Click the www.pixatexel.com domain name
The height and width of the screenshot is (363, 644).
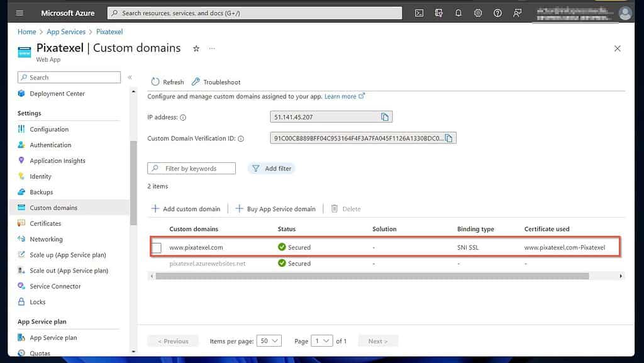[196, 248]
